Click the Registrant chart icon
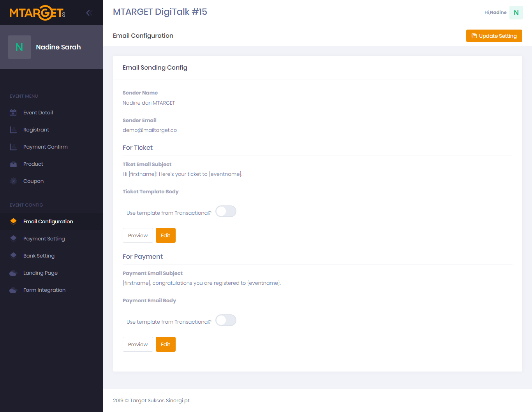This screenshot has height=412, width=532. coord(13,130)
